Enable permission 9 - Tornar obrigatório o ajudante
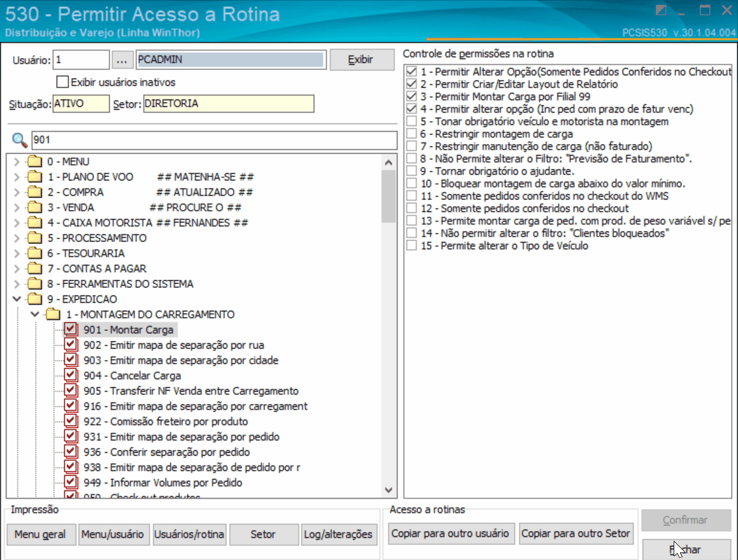 click(x=411, y=171)
